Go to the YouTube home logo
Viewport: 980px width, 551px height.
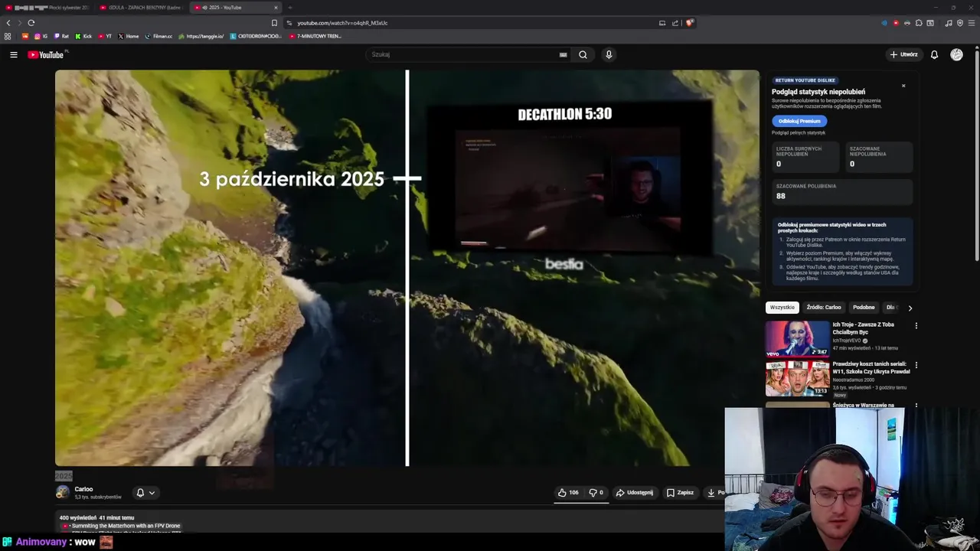click(x=46, y=54)
